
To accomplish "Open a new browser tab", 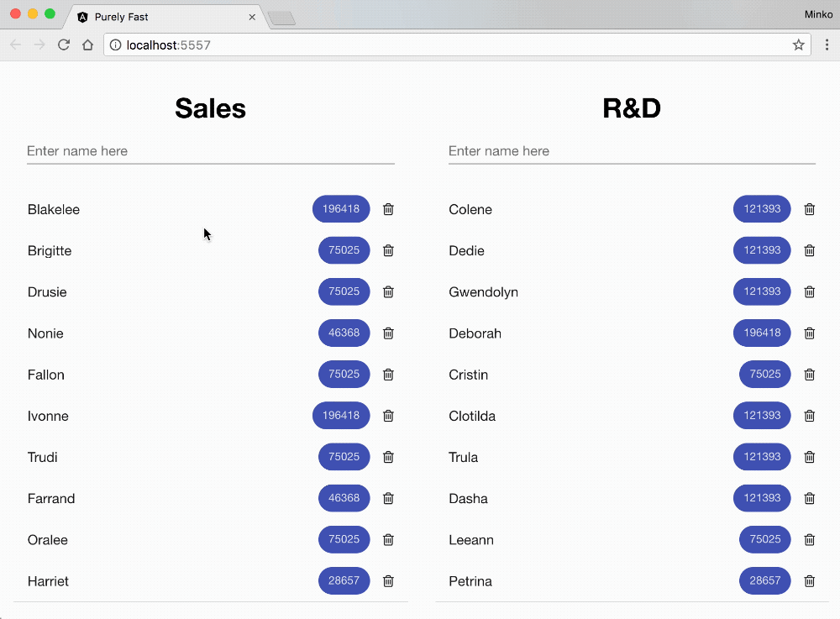I will (x=281, y=18).
